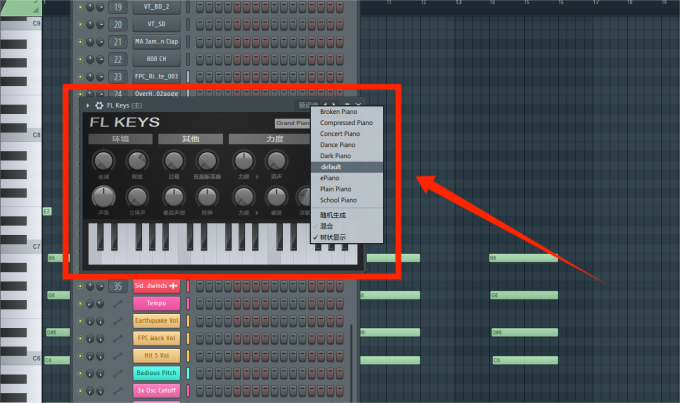Open the Grand Piano preset selector
680x403 pixels.
click(x=292, y=123)
